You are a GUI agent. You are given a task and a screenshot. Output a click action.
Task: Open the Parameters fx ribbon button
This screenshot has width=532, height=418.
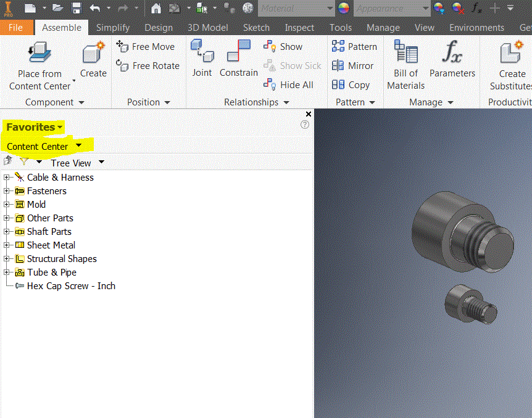[x=452, y=59]
